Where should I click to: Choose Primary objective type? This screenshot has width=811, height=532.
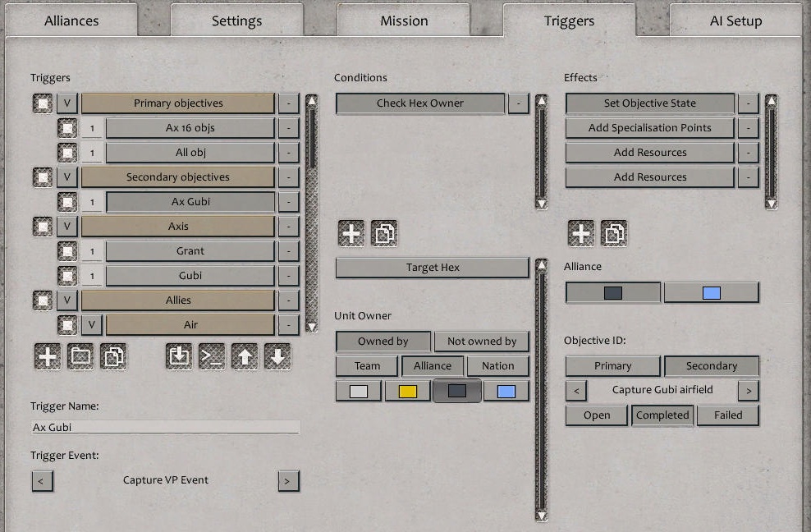[613, 366]
